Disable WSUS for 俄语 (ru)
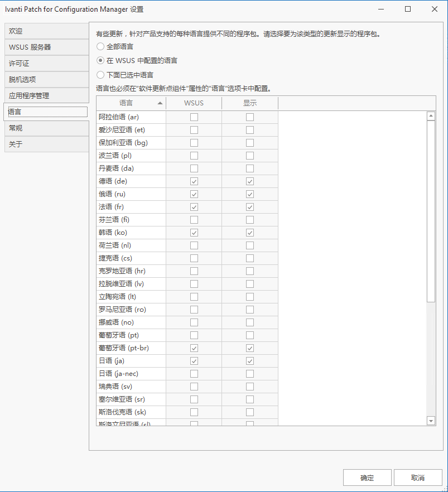This screenshot has height=492, width=448. tap(194, 194)
